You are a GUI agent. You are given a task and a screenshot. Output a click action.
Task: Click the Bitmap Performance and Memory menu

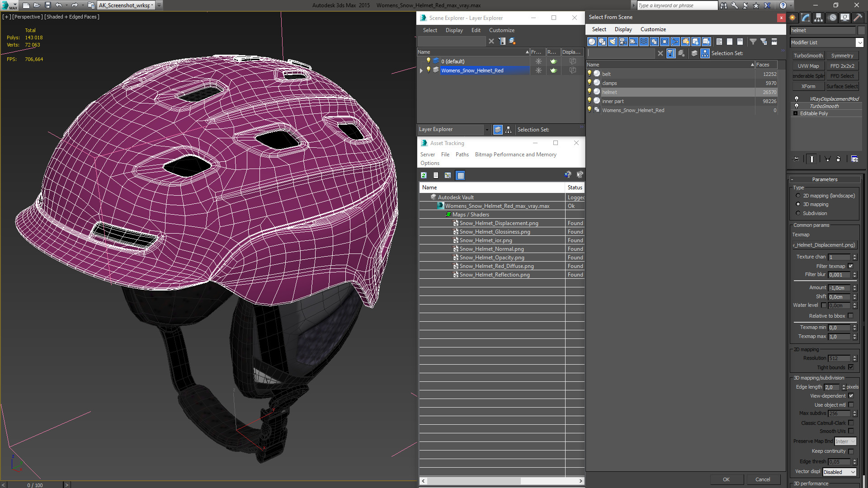click(516, 155)
